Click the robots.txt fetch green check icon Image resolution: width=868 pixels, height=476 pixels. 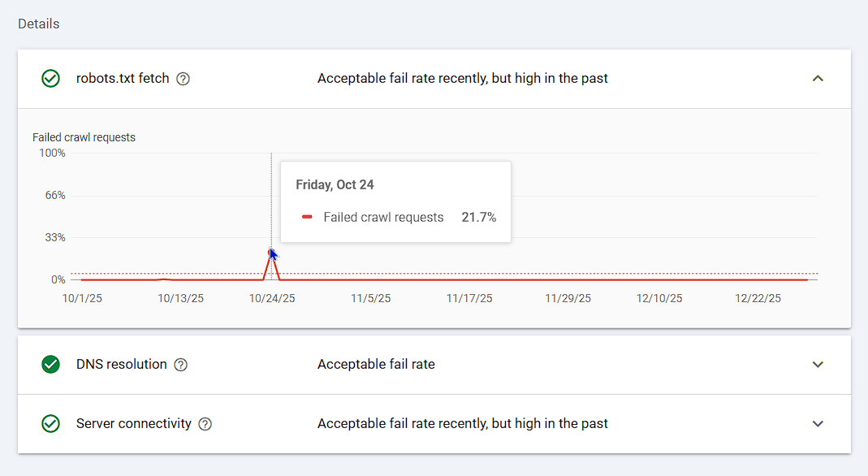point(50,79)
